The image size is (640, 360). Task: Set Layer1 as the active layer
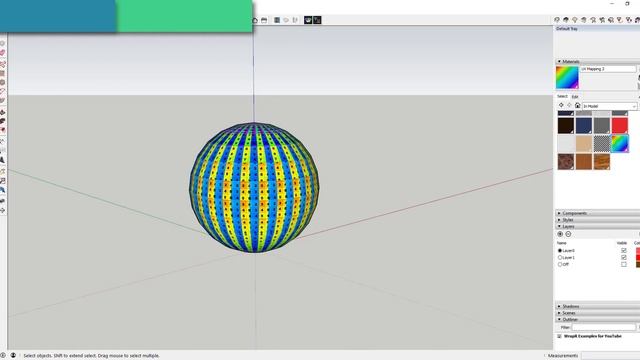point(560,258)
